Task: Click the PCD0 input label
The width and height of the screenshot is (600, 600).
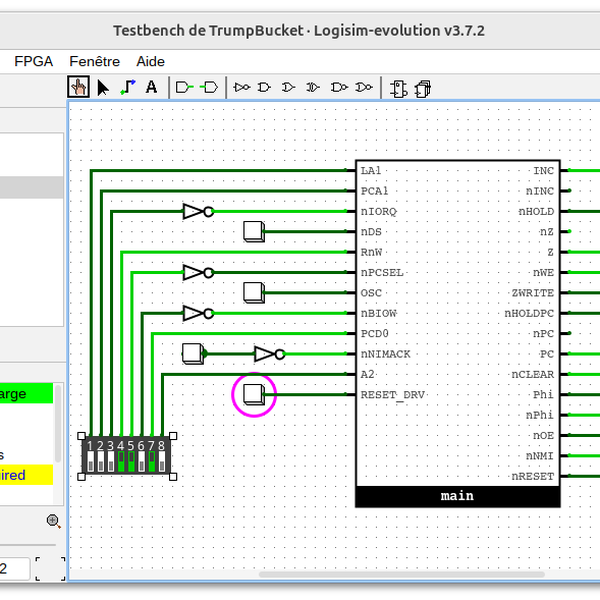Action: (x=375, y=334)
